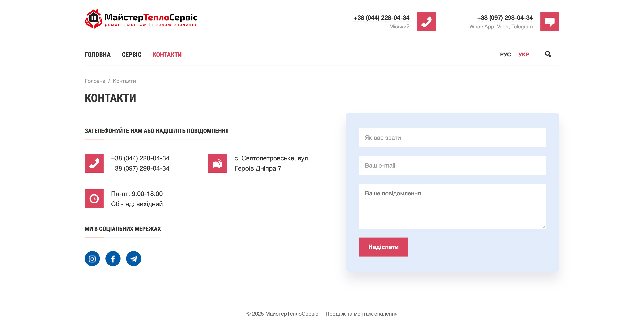Open search via magnifier icon
Viewport: 644px width, 334px height.
point(548,54)
